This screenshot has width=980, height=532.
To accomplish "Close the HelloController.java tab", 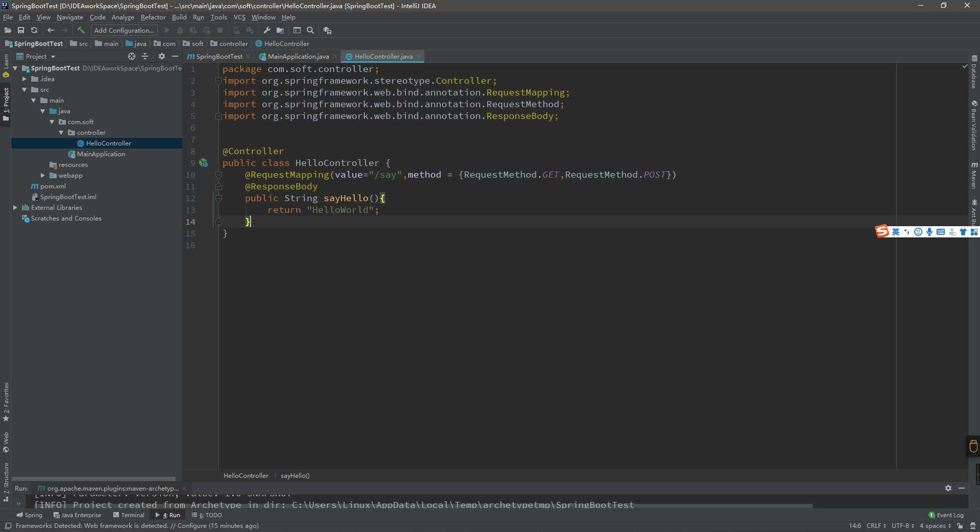I will click(x=419, y=57).
